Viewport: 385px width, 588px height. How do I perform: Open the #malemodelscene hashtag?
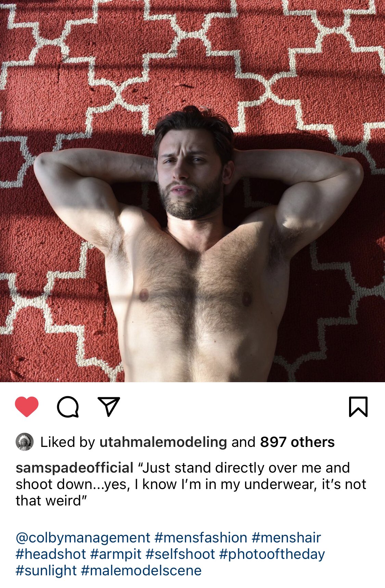(x=141, y=571)
